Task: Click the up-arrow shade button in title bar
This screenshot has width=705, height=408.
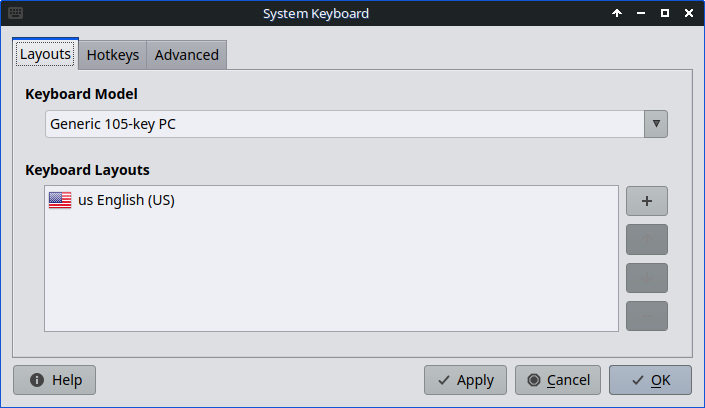Action: [617, 14]
